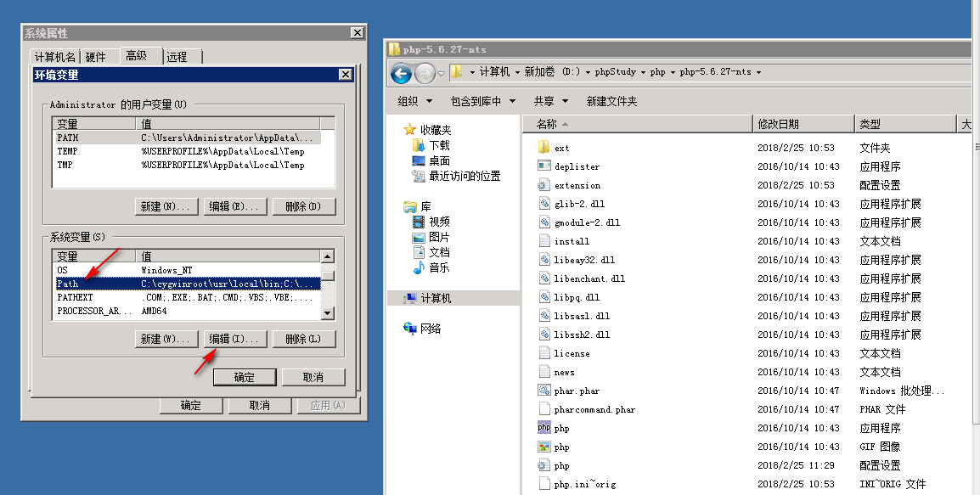The height and width of the screenshot is (495, 980).
Task: Select the OS system variable row
Action: coord(188,270)
